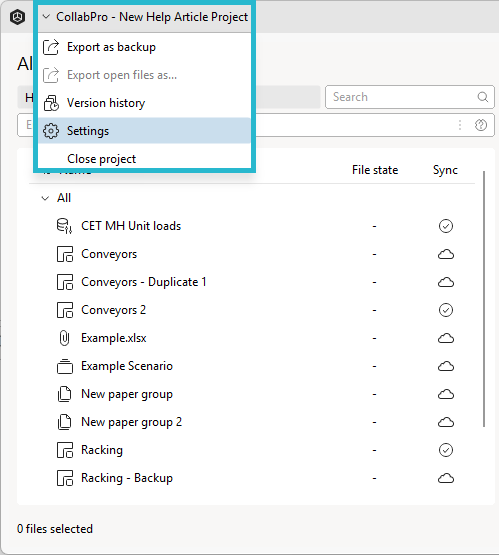The image size is (499, 555).
Task: Collapse the All tree group
Action: click(x=45, y=198)
